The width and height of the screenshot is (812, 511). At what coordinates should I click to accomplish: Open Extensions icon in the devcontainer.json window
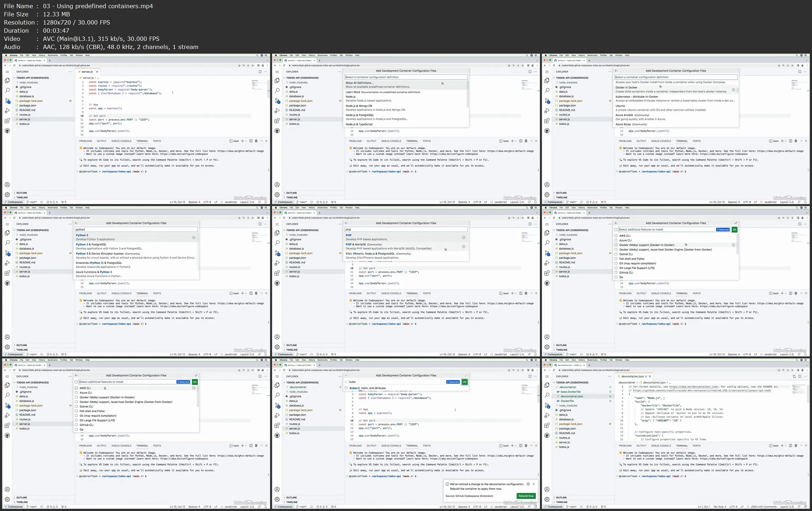[547, 425]
